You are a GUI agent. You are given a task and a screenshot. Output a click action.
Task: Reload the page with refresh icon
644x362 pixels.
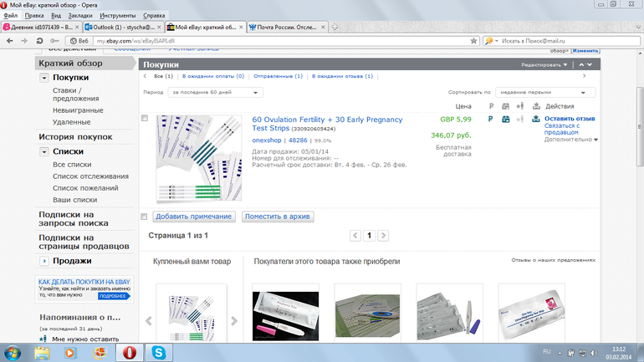[39, 40]
